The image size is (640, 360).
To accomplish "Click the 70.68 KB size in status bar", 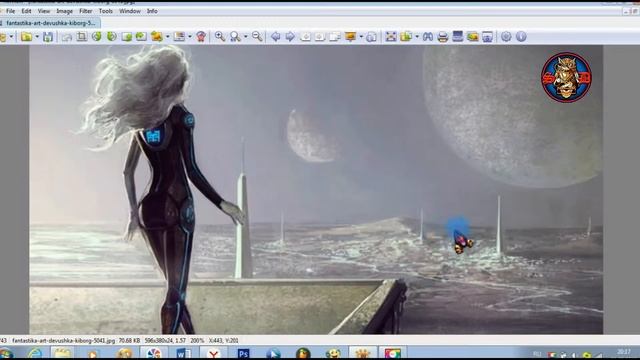I will (x=129, y=340).
